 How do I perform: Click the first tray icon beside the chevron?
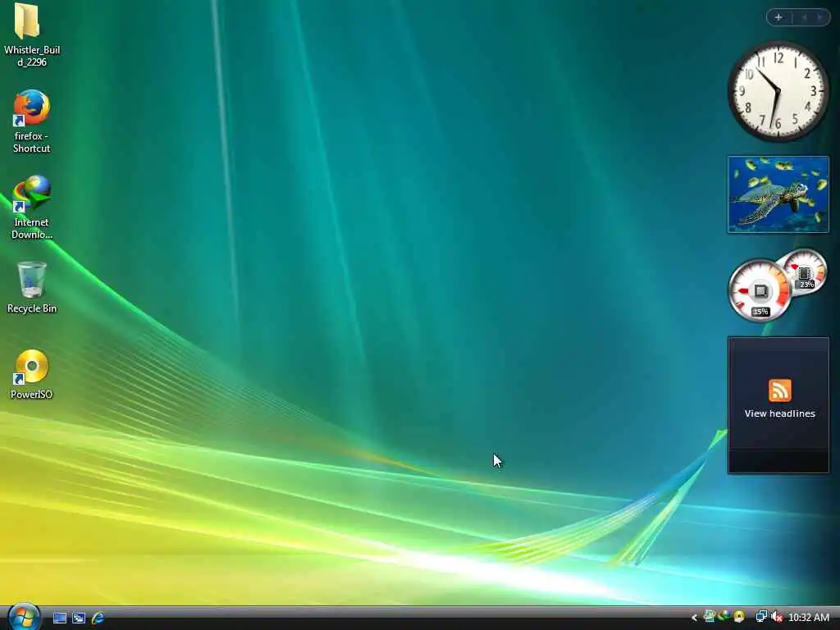[x=710, y=617]
